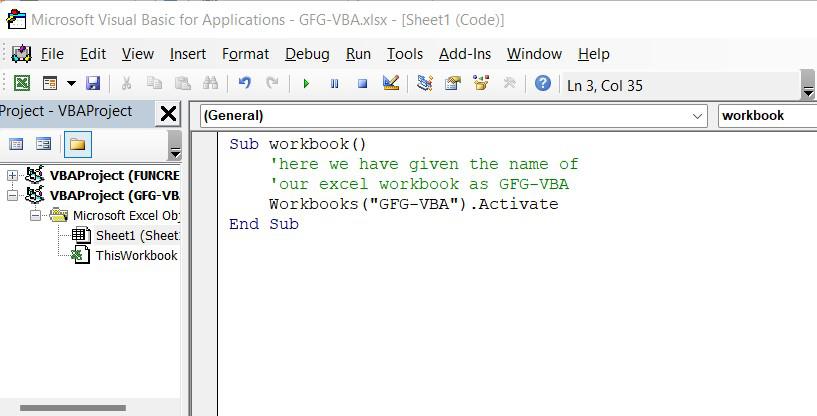Collapse the Microsoft Excel Objects folder
This screenshot has width=817, height=416.
35,215
